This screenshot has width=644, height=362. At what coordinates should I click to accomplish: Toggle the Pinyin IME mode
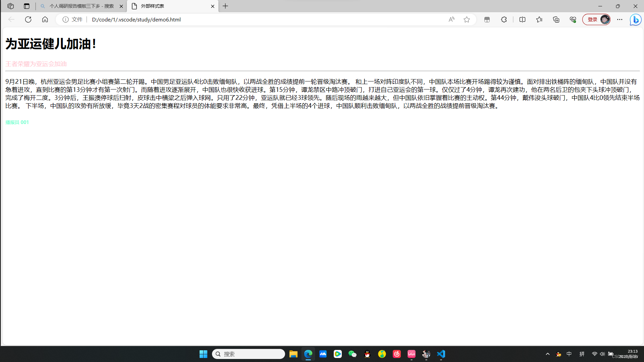point(582,354)
